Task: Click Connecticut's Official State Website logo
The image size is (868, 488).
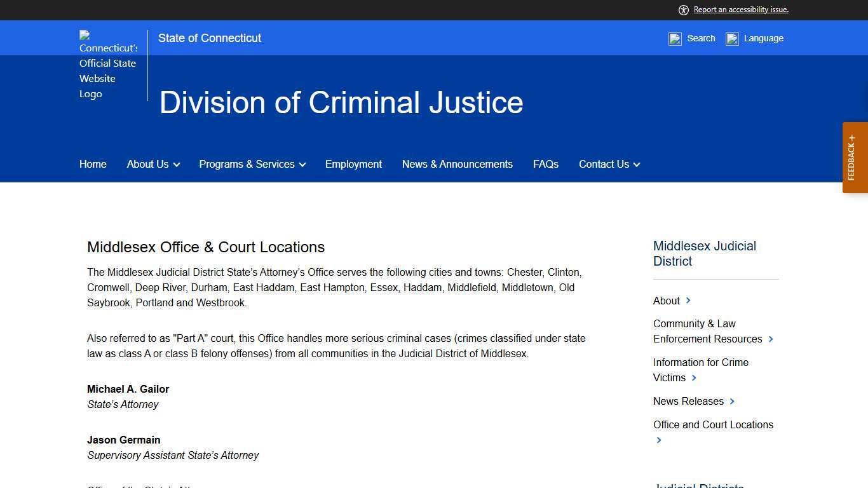Action: point(108,64)
